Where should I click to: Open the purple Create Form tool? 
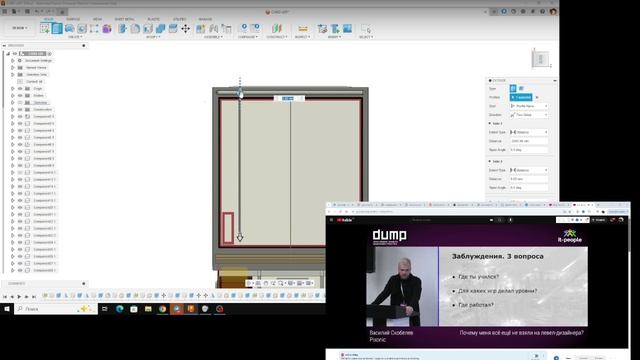[x=107, y=28]
